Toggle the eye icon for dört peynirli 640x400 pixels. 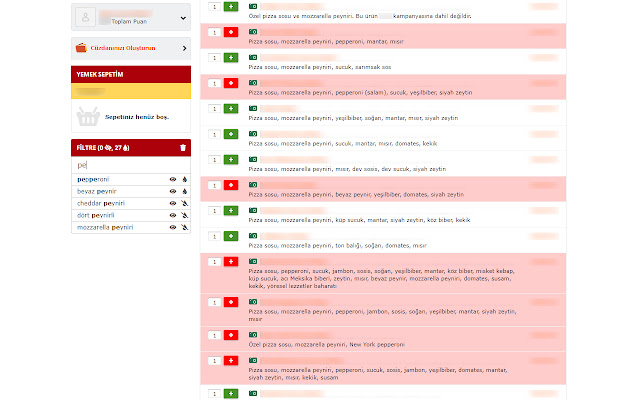coord(173,216)
